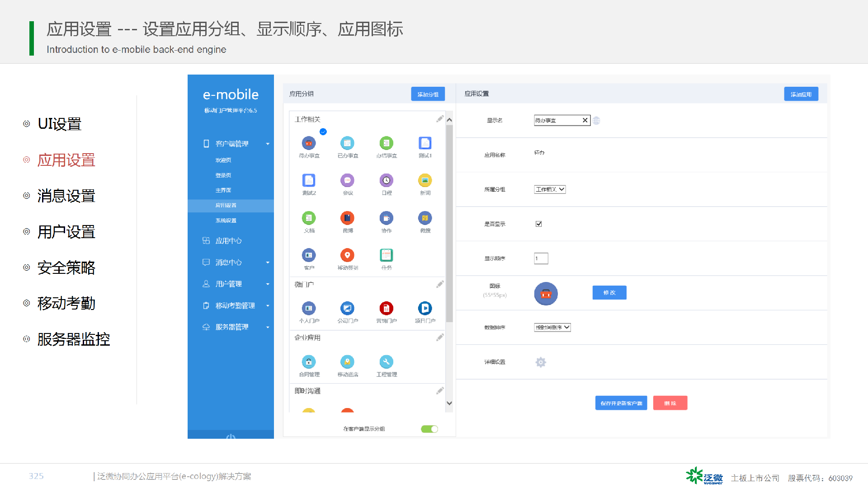Expand the 移动考勤管理 sidebar arrow
The width and height of the screenshot is (868, 488).
click(x=268, y=306)
